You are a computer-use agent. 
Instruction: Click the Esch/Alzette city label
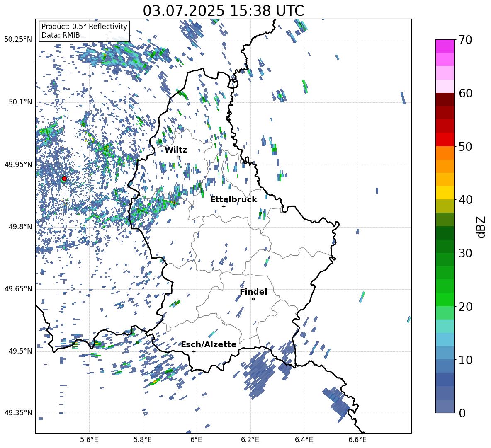point(209,345)
